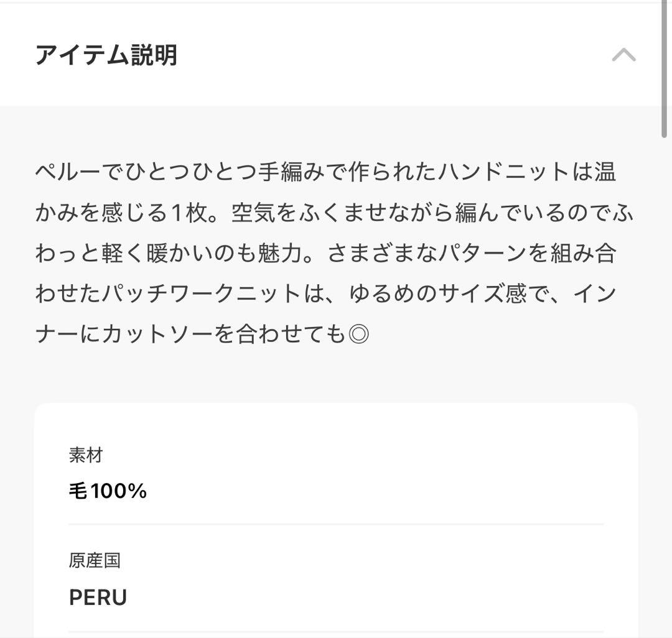Click the PERU country value
The height and width of the screenshot is (638, 672).
[x=98, y=598]
